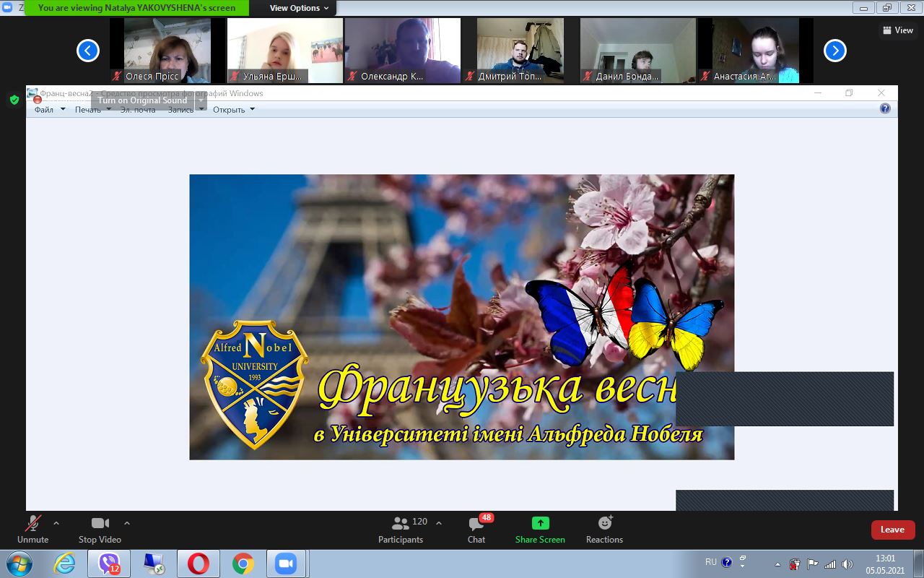Image resolution: width=924 pixels, height=578 pixels.
Task: Open network status in the tray
Action: tap(830, 564)
